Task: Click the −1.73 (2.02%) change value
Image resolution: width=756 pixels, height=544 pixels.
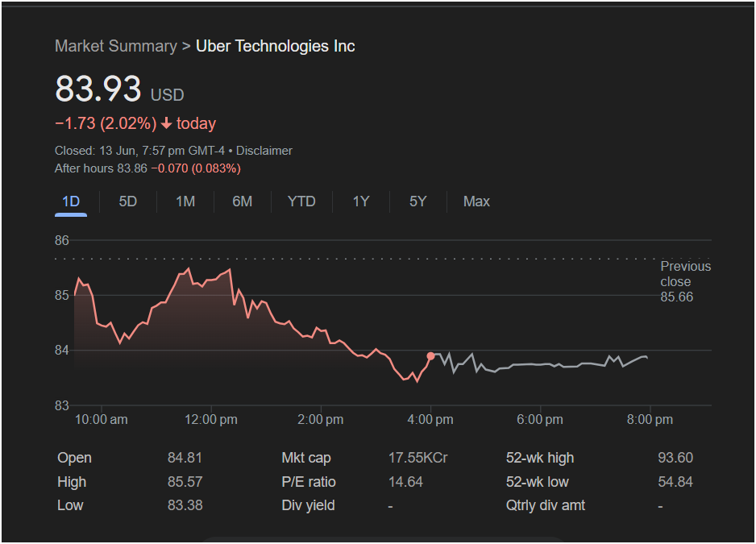Action: (x=106, y=123)
